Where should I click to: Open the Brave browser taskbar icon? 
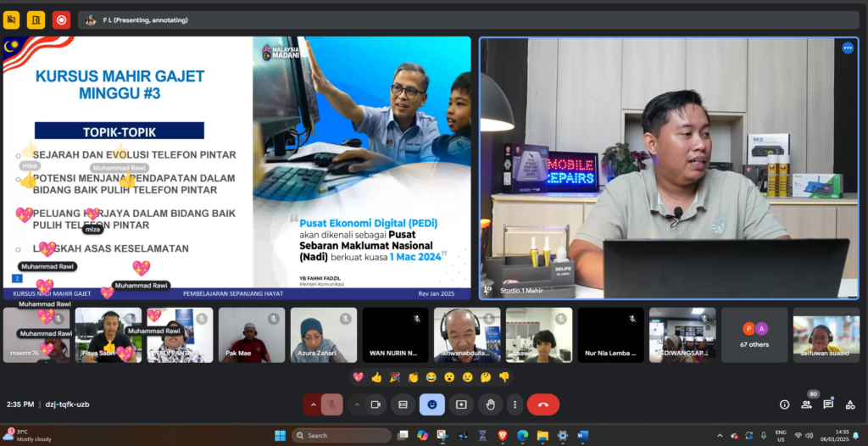(x=503, y=436)
